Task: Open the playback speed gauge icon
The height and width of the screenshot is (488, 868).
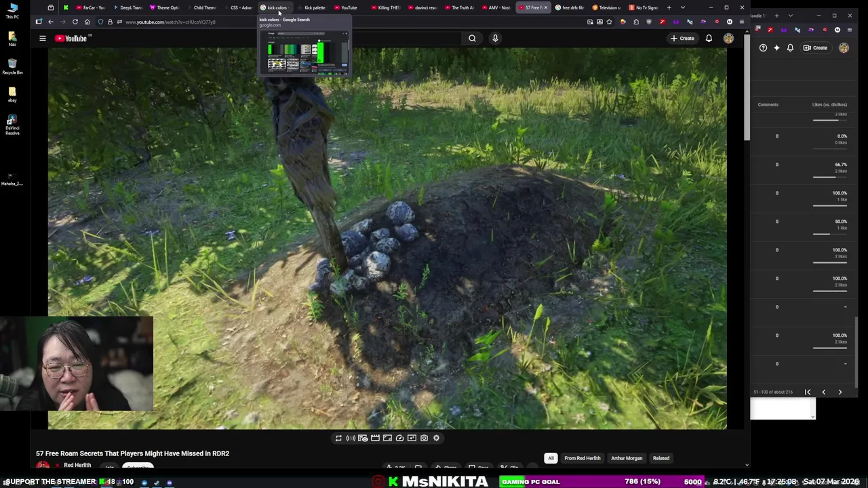Action: (x=399, y=438)
